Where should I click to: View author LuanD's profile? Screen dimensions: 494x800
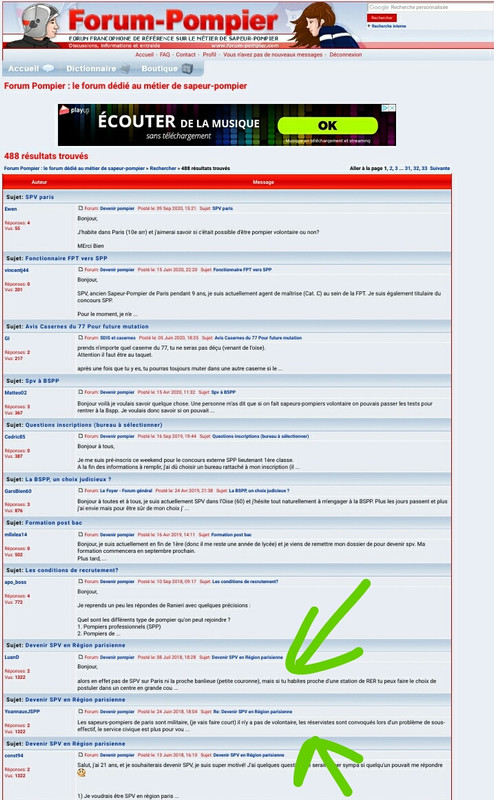(12, 657)
